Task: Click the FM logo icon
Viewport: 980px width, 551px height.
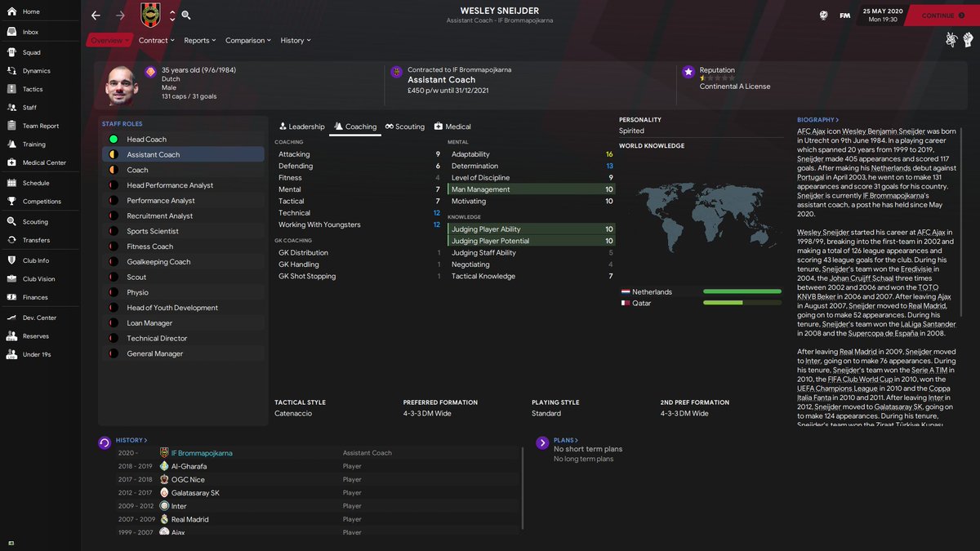Action: 845,16
